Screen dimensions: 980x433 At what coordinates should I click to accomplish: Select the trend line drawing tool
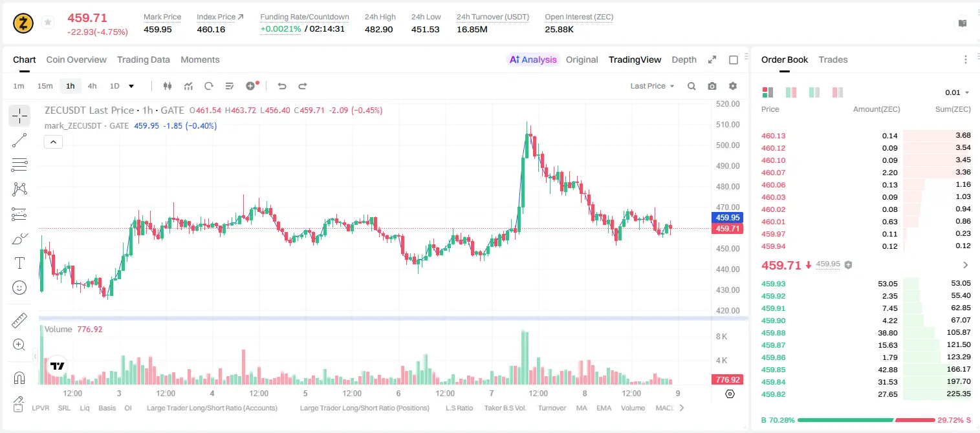(19, 140)
